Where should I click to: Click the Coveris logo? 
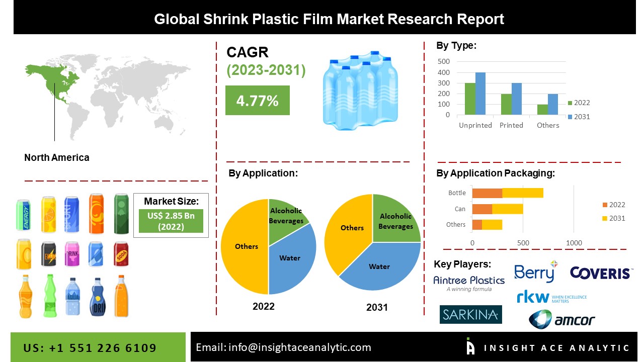pos(600,273)
